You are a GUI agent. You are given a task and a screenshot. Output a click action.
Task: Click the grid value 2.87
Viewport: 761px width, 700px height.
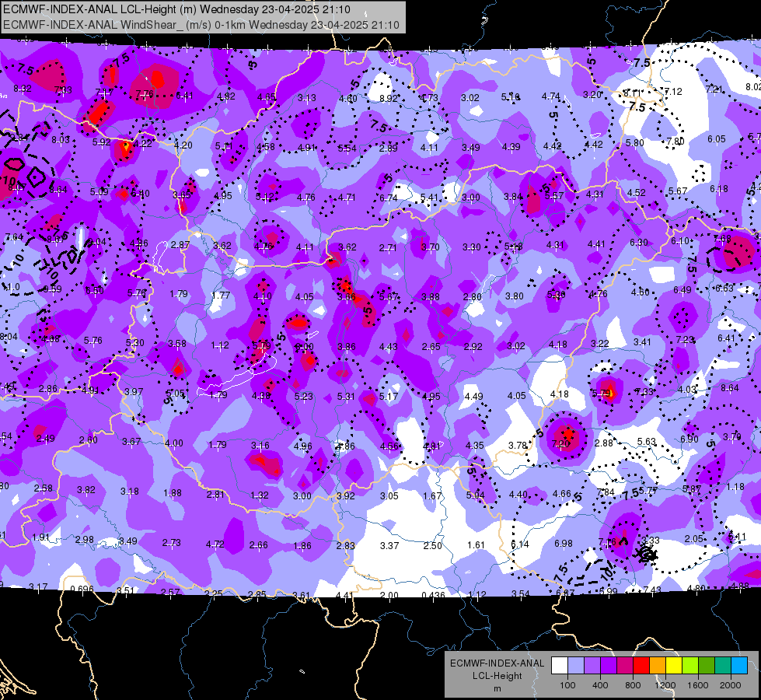[180, 245]
